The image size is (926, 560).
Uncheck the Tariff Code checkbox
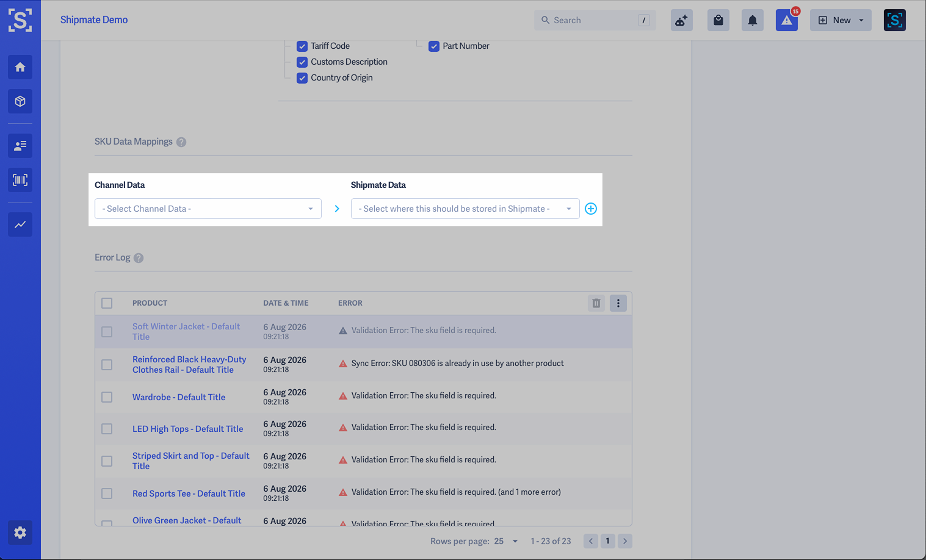302,46
